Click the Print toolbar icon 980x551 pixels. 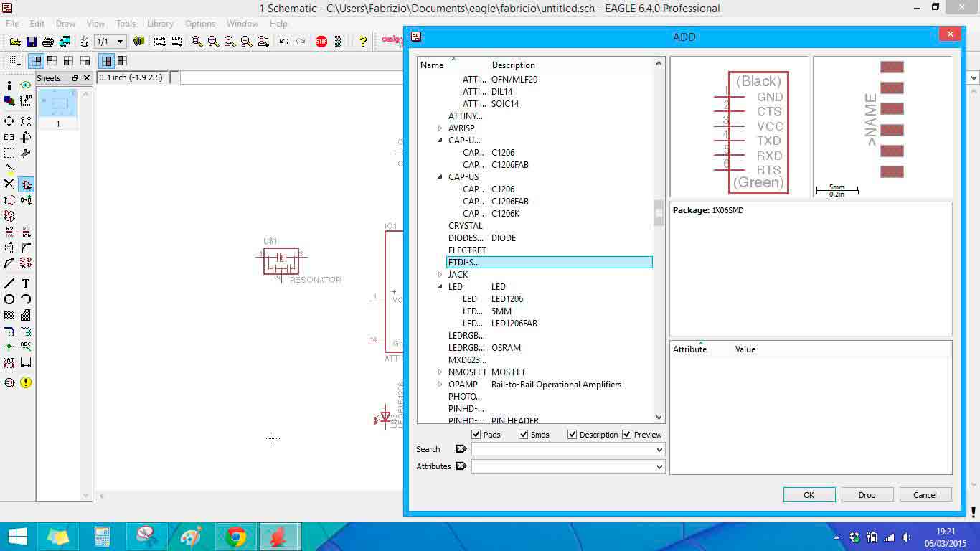pyautogui.click(x=48, y=42)
